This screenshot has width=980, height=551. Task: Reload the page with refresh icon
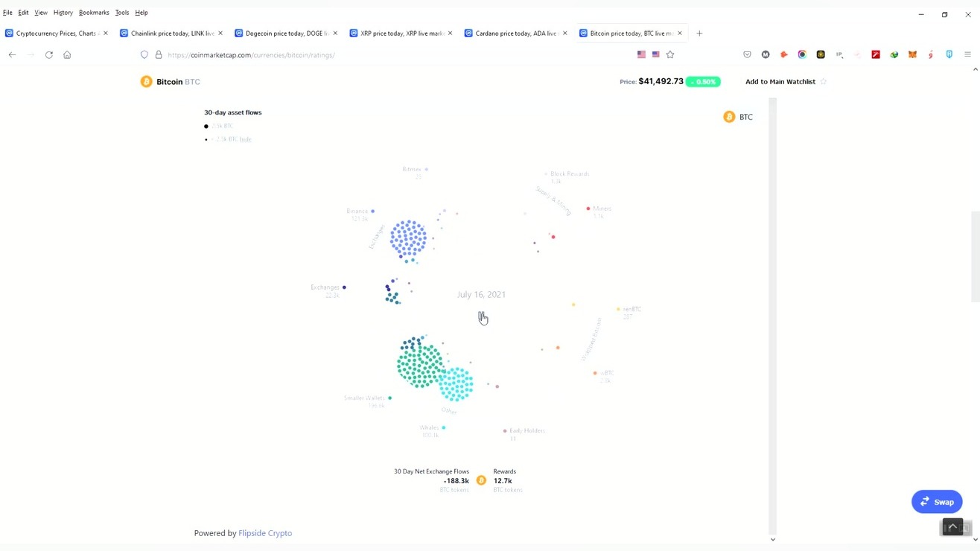(x=49, y=54)
